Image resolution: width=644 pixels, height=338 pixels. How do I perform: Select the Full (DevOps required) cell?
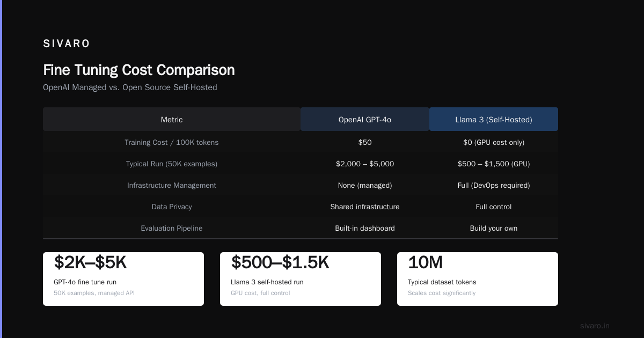[x=494, y=185]
